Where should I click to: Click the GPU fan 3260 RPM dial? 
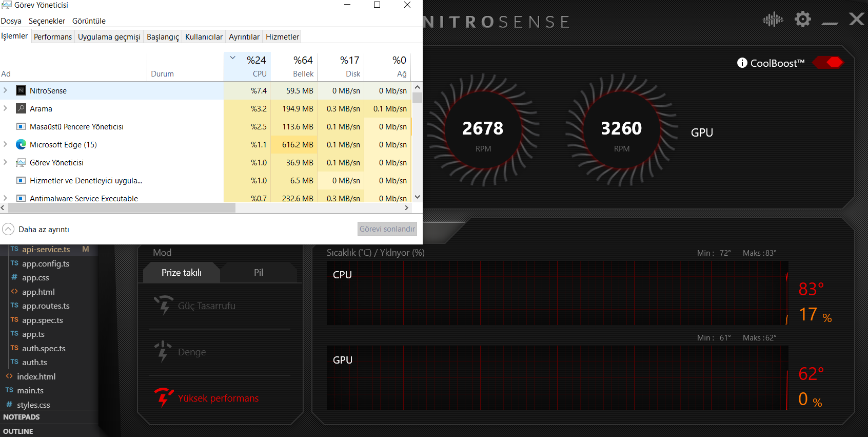coord(621,129)
